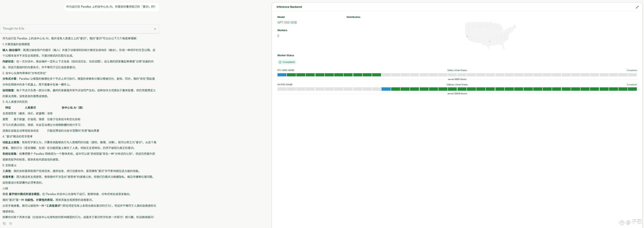The width and height of the screenshot is (644, 228).
Task: Click the Inference Backend panel title
Action: point(289,7)
